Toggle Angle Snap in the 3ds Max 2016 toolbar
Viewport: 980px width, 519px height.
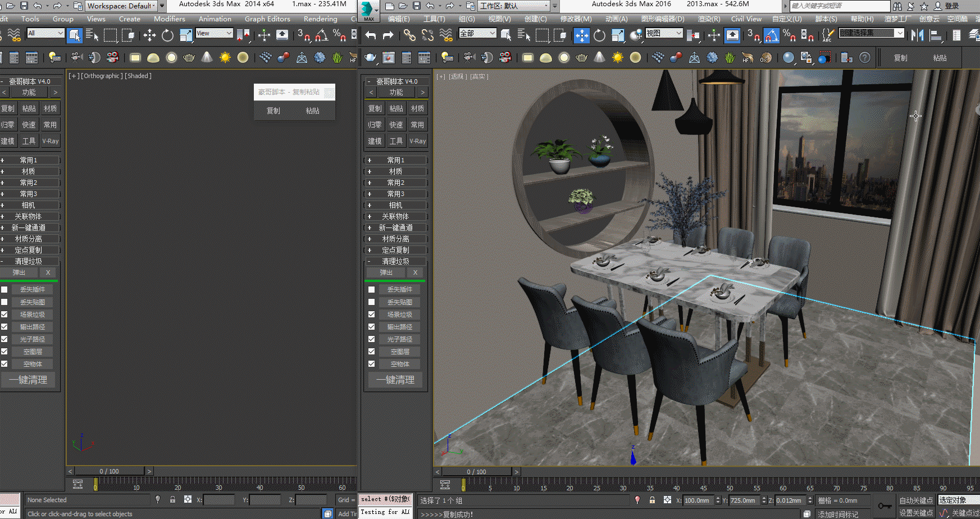pos(772,35)
